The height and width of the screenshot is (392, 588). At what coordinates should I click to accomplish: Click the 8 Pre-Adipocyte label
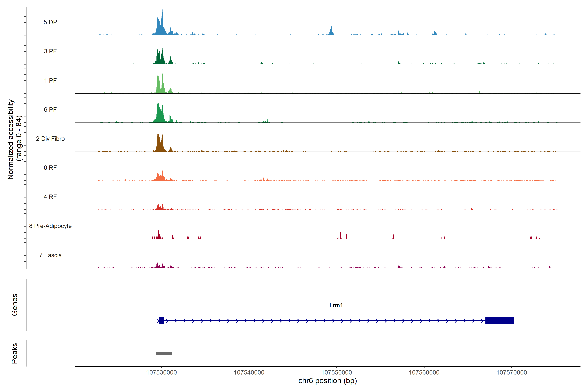(50, 226)
